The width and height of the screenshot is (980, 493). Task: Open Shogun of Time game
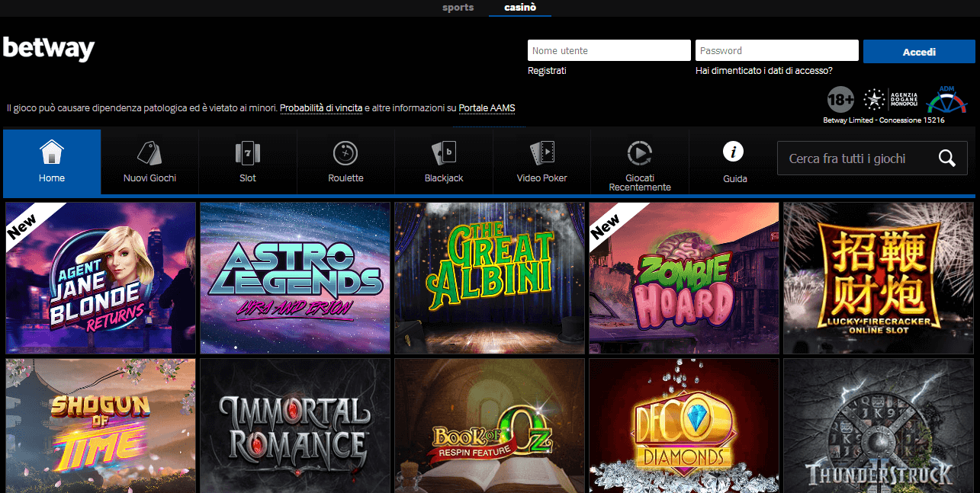point(101,426)
